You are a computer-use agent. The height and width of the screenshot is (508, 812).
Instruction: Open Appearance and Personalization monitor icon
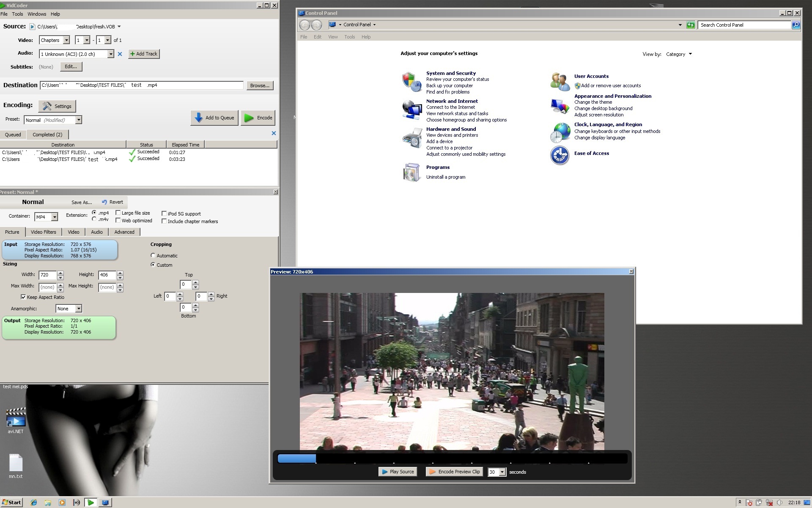[560, 106]
